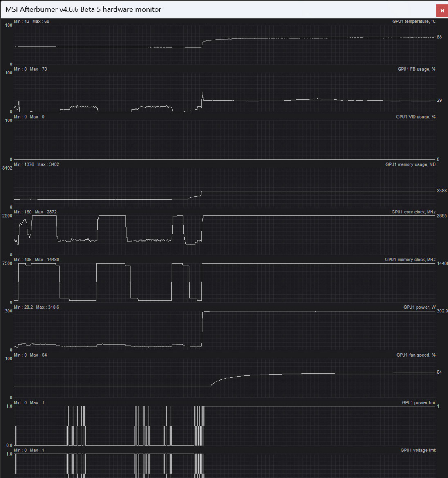Click the power limit 'Max : 1' reading
Viewport: 448px width, 478px height.
(x=37, y=402)
